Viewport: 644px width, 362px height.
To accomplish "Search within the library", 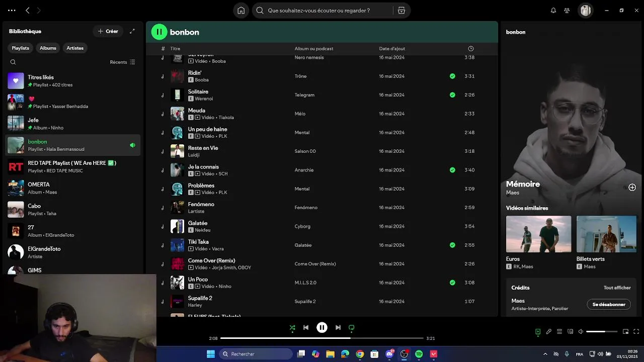I will click(x=13, y=62).
